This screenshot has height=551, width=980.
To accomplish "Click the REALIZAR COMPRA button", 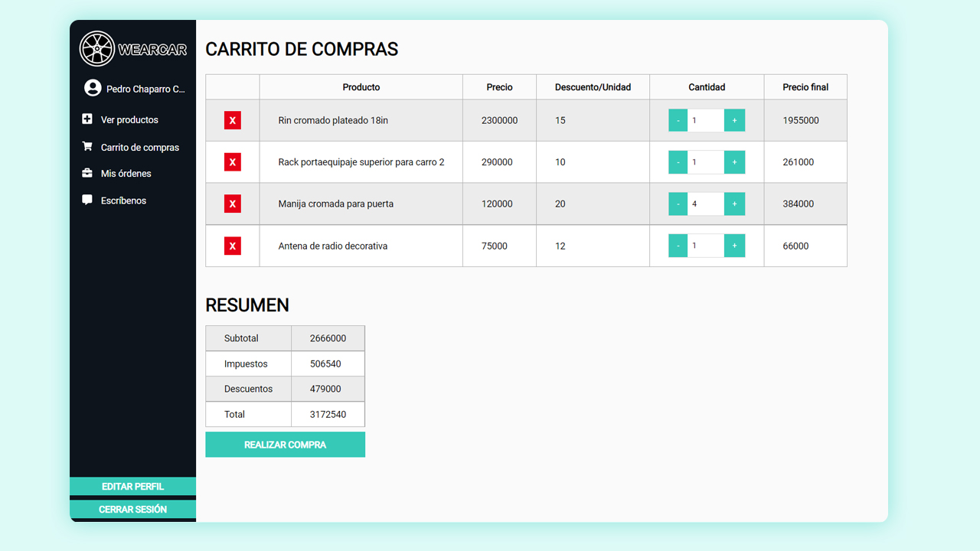I will click(285, 445).
